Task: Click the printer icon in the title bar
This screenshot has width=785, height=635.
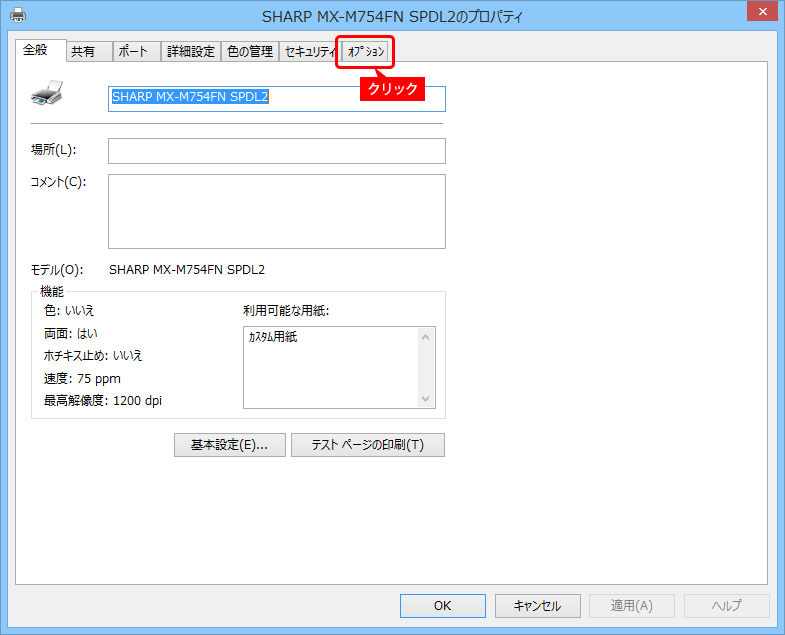Action: (x=17, y=15)
